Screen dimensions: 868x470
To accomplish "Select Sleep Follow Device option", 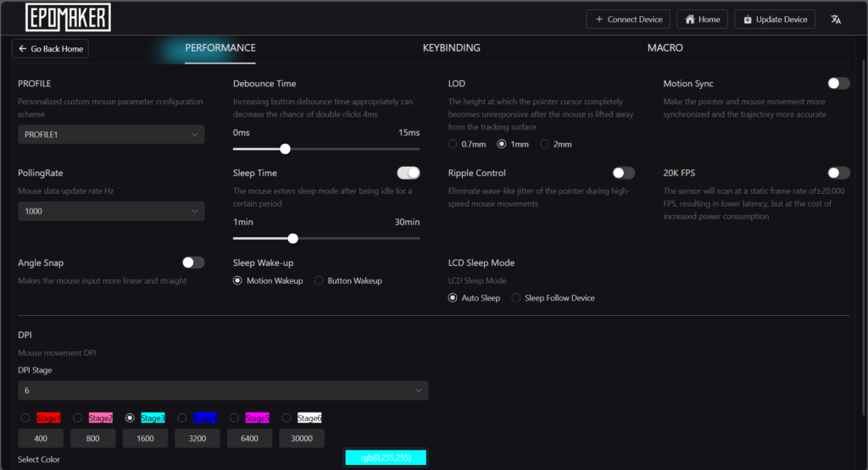I will click(553, 298).
